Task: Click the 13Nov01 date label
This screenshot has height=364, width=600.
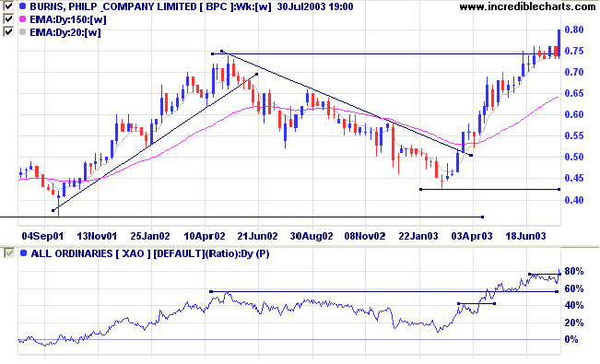Action: [x=97, y=236]
